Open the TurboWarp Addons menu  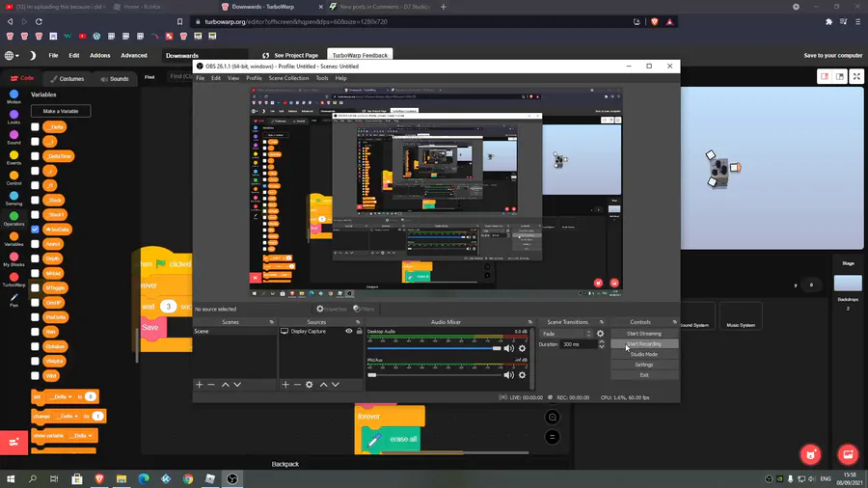point(100,55)
